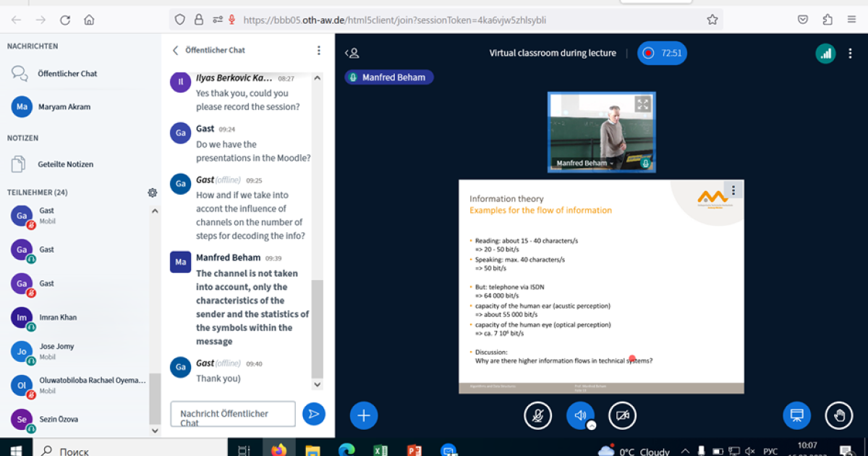Viewport: 868px width, 456px height.
Task: Open presentation options three-dot menu
Action: coord(733,190)
